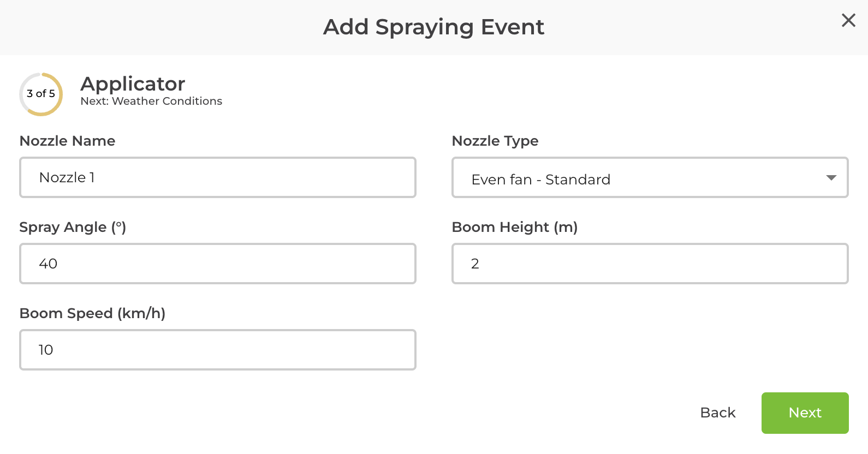Close the Add Spraying Event dialog
Viewport: 868px width, 454px height.
click(848, 21)
